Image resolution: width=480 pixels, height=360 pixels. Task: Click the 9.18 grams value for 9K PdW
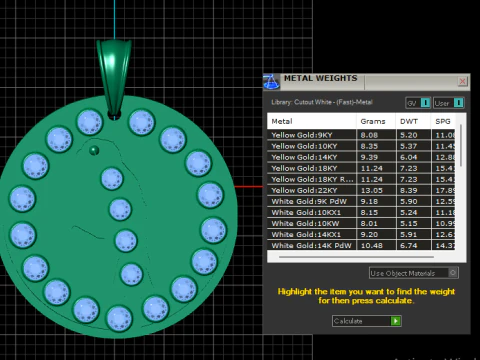(369, 201)
